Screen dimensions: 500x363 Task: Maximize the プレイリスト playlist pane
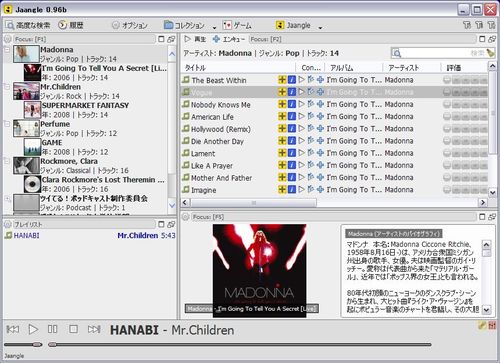click(x=161, y=224)
